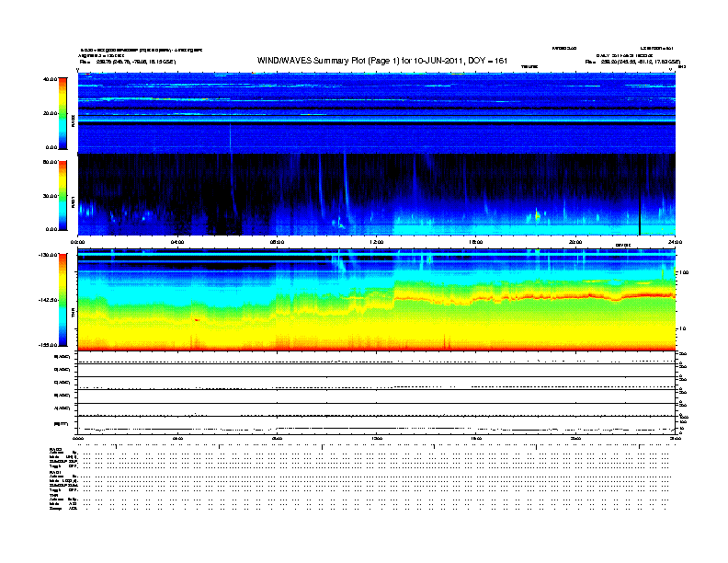This screenshot has width=728, height=563.
Task: Click the -130.00 label on TNR scale
Action: 48,255
